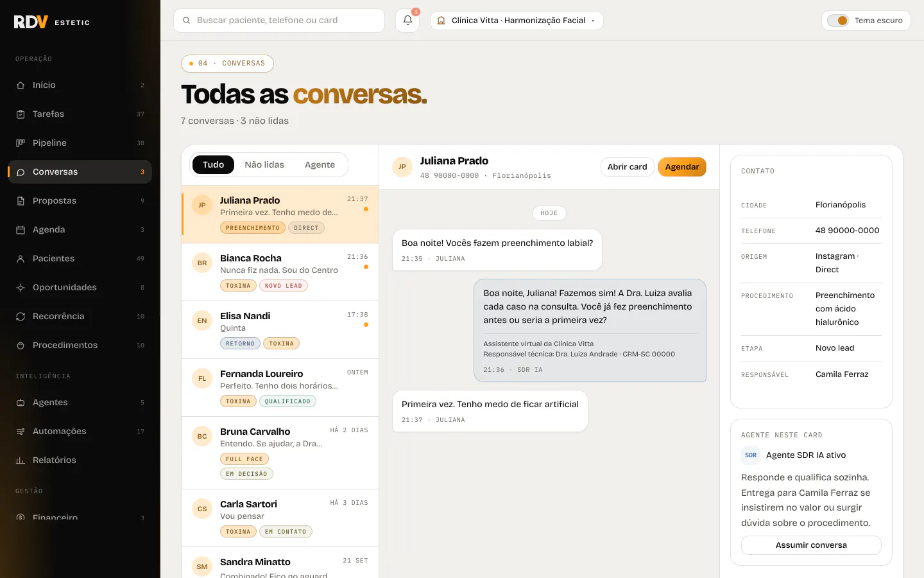This screenshot has height=578, width=924.
Task: Click Elisa Nandi's EN avatar
Action: (x=202, y=320)
